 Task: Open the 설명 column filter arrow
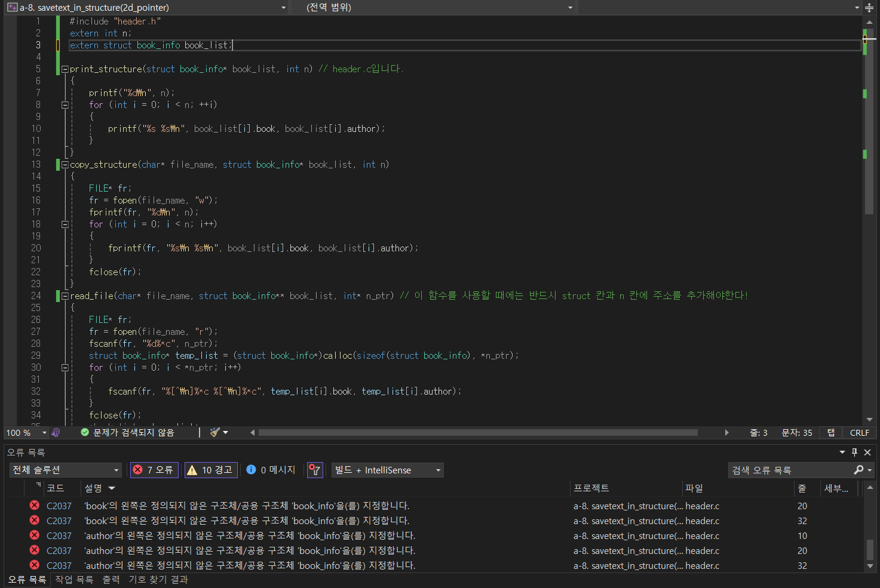pyautogui.click(x=112, y=488)
